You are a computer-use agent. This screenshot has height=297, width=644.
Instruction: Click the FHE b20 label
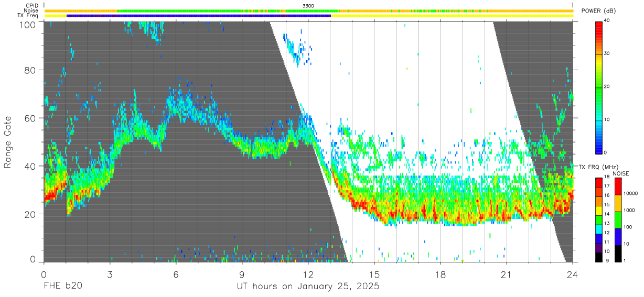[x=62, y=287]
